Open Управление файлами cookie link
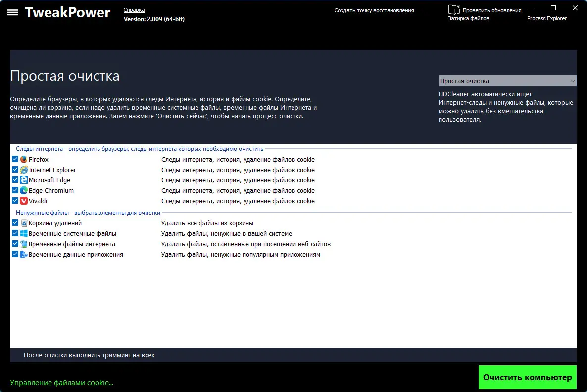The width and height of the screenshot is (587, 392). click(x=61, y=383)
